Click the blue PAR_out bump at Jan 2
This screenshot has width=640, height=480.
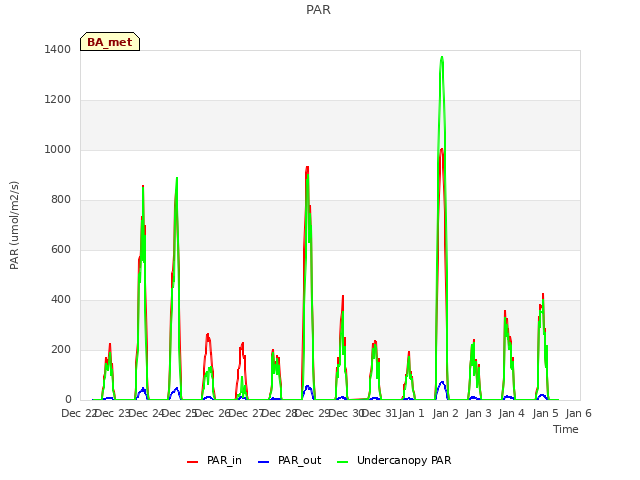click(x=442, y=384)
